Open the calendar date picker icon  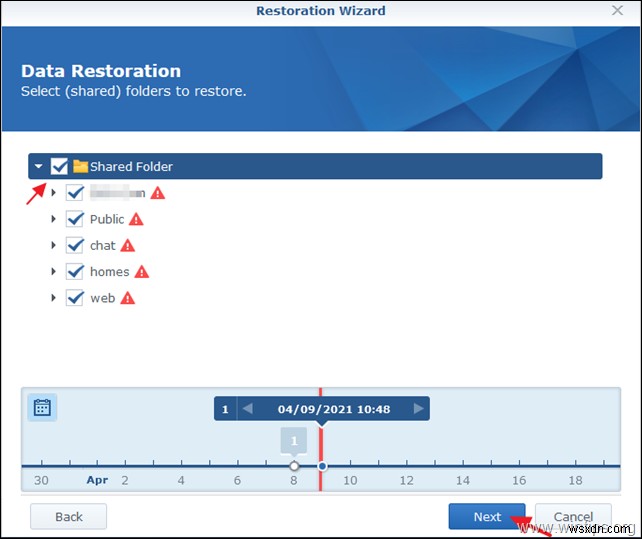click(x=42, y=408)
